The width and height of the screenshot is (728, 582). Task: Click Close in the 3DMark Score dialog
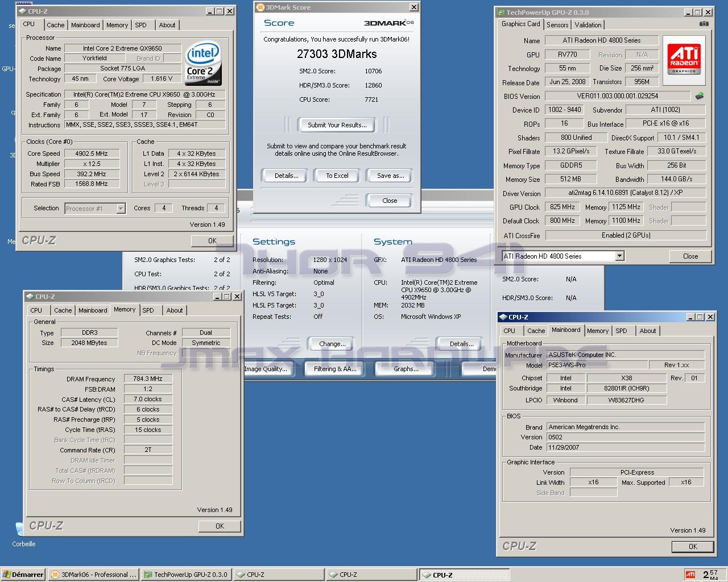click(x=390, y=201)
